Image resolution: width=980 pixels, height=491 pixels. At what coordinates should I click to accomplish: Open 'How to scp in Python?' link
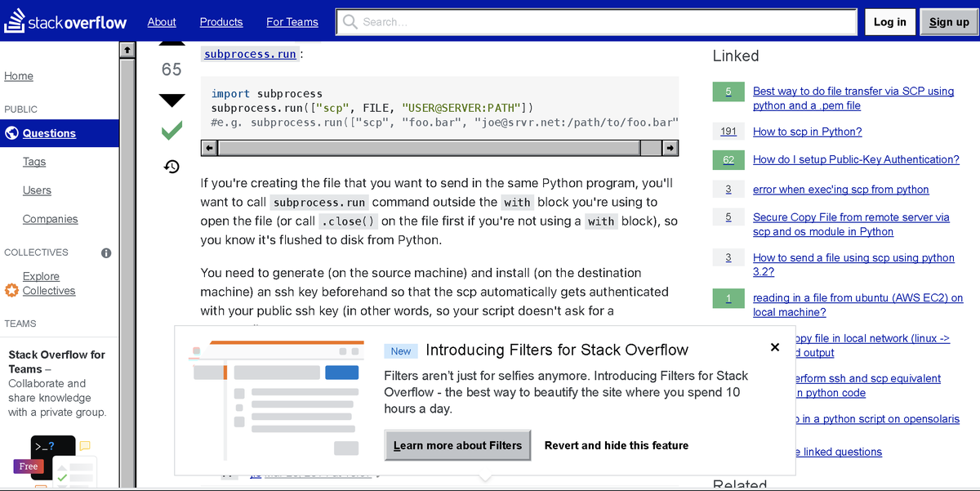(807, 132)
